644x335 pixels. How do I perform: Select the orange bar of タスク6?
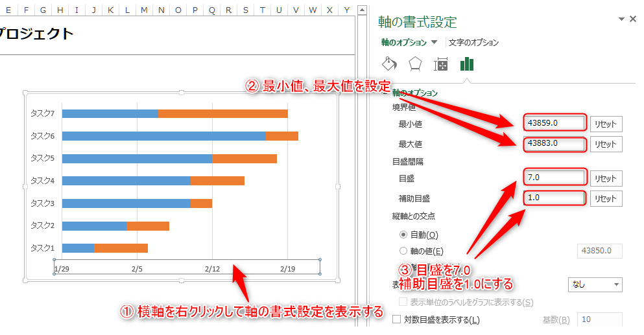click(x=281, y=136)
